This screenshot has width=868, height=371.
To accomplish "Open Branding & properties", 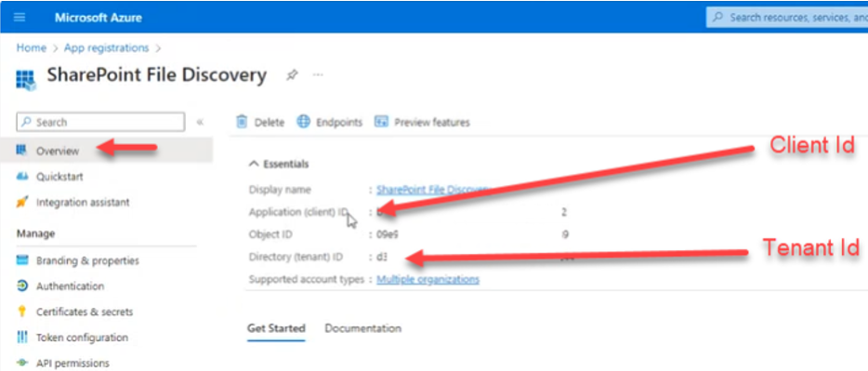I will 87,260.
